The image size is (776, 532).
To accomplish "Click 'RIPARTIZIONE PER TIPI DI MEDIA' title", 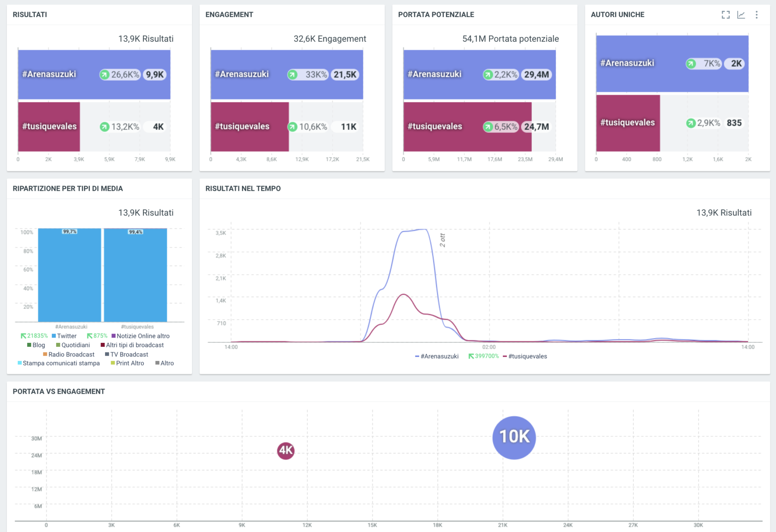I will click(x=67, y=189).
